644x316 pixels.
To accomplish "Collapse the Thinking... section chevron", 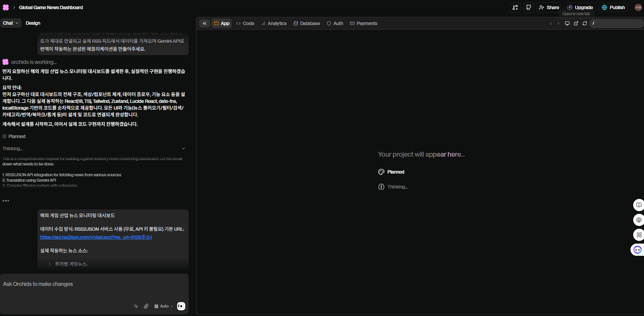I will pyautogui.click(x=184, y=148).
